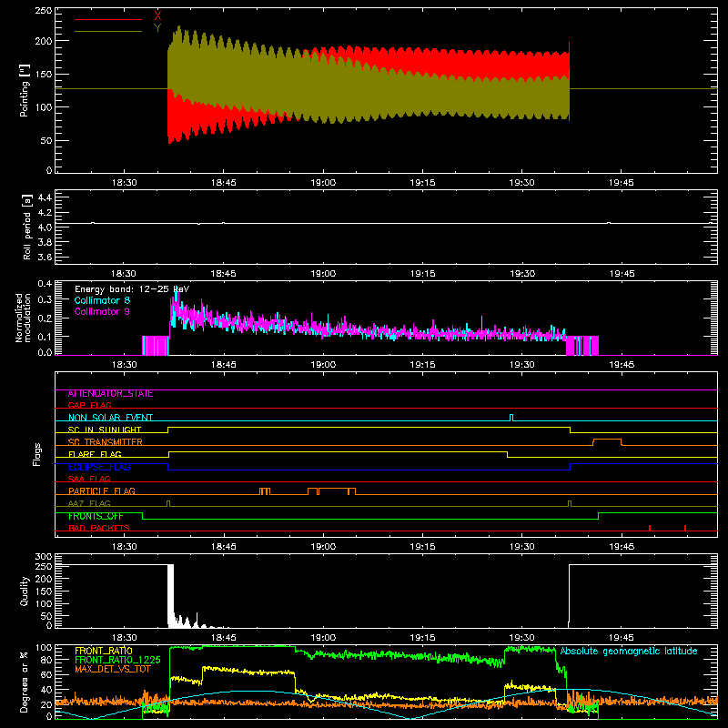Viewport: 728px width, 728px height.
Task: Select the "Collimator 8" legend entry
Action: click(x=102, y=300)
